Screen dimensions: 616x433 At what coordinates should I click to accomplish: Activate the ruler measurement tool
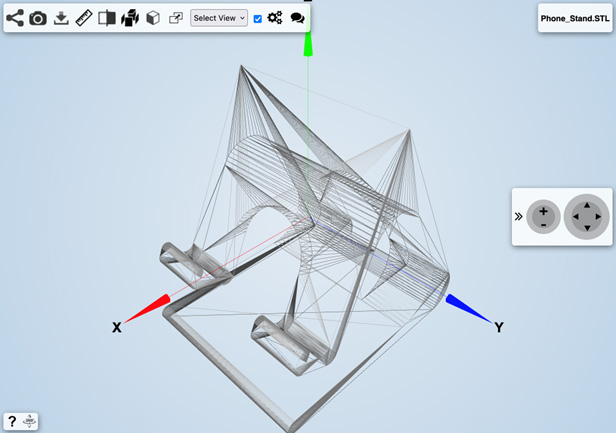point(84,18)
